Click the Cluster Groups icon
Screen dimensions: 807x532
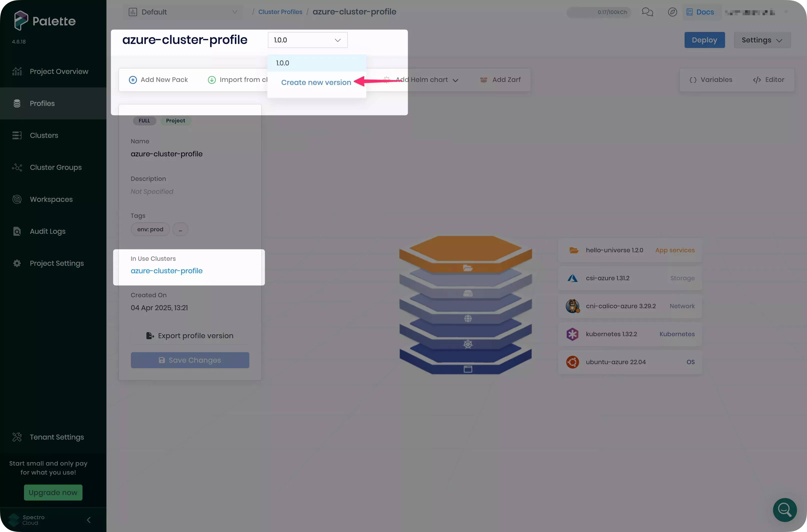(17, 167)
